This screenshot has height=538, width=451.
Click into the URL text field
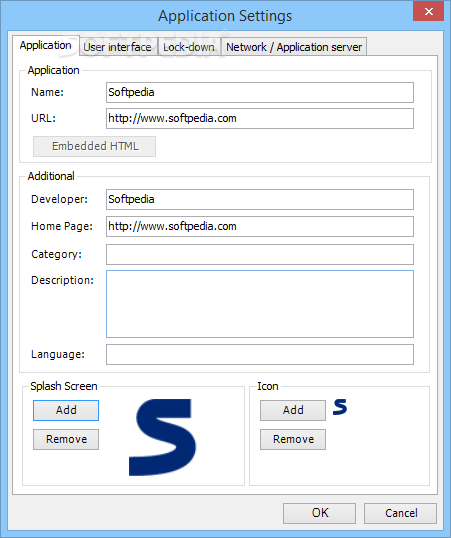coord(260,119)
